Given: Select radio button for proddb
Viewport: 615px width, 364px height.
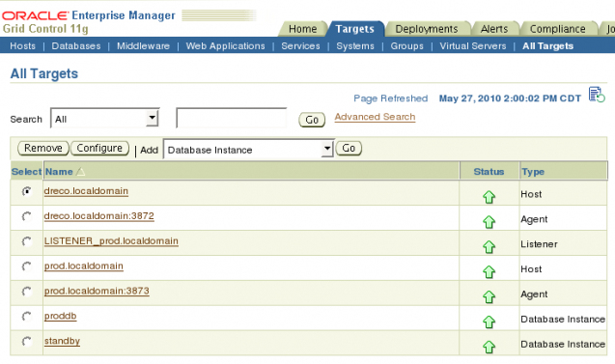Looking at the screenshot, I should [x=26, y=317].
